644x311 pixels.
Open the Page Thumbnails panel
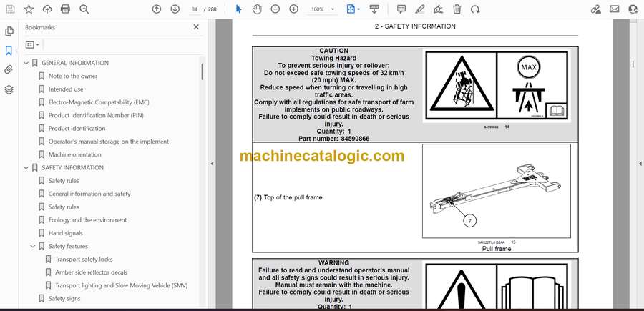click(9, 31)
